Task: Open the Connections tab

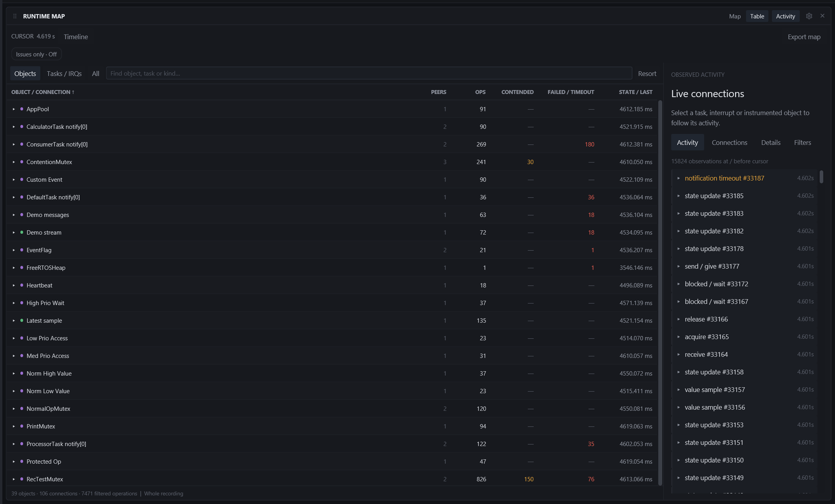Action: (x=729, y=143)
